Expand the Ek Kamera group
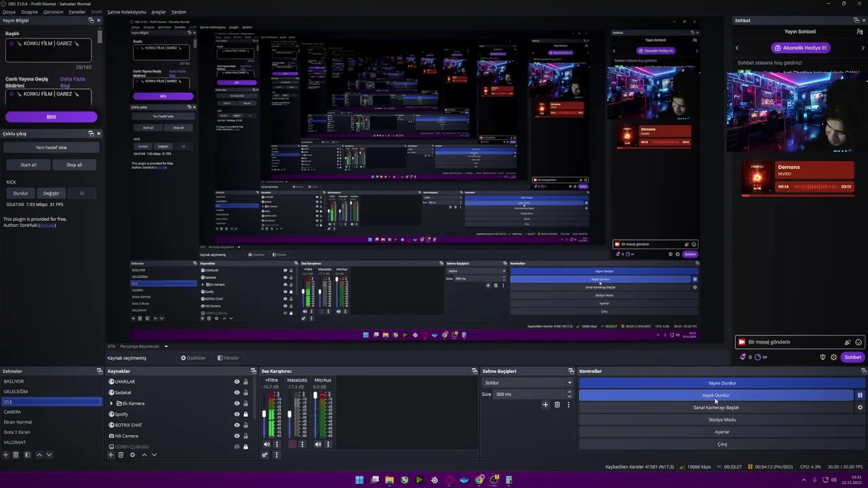Screen dimensions: 868x488 pos(111,403)
